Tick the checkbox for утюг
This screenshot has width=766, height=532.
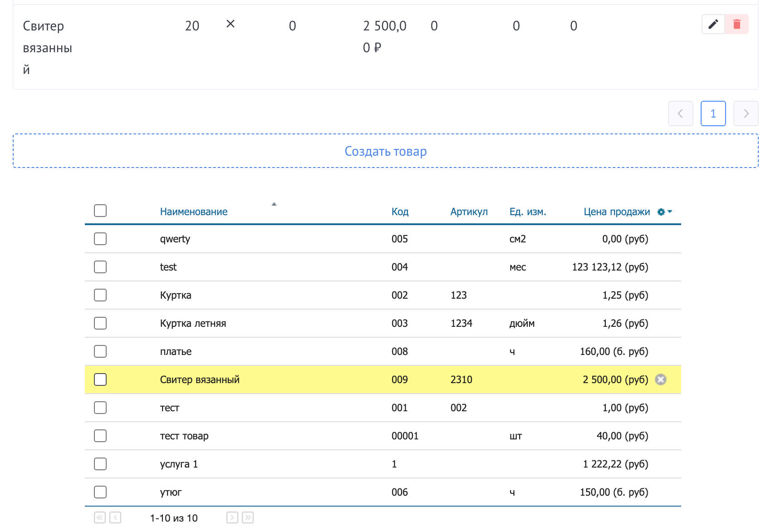click(x=100, y=492)
